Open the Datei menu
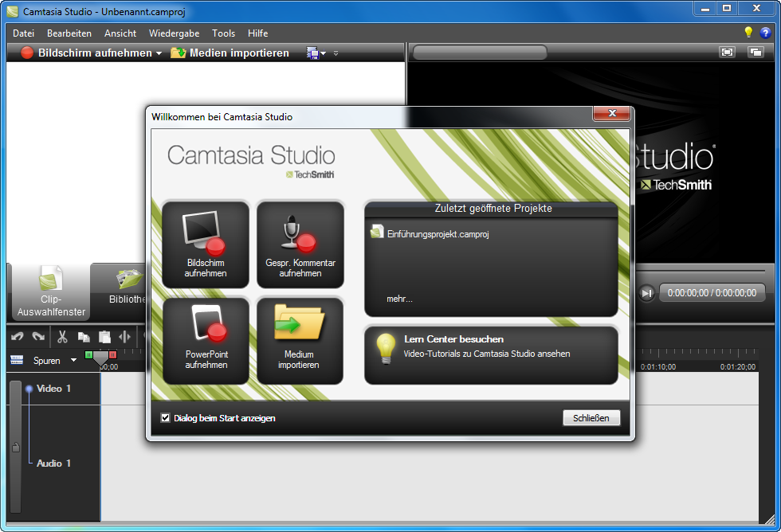This screenshot has width=781, height=532. pyautogui.click(x=23, y=33)
